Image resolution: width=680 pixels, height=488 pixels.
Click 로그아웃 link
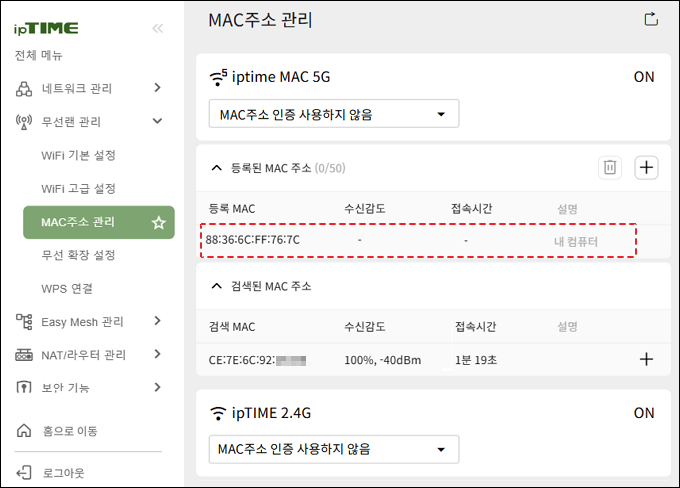(63, 473)
